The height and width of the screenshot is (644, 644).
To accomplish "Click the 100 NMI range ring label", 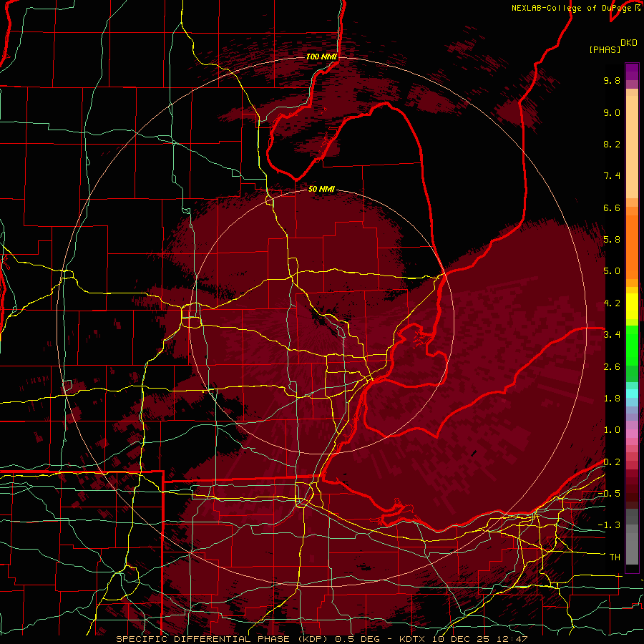I will click(321, 57).
